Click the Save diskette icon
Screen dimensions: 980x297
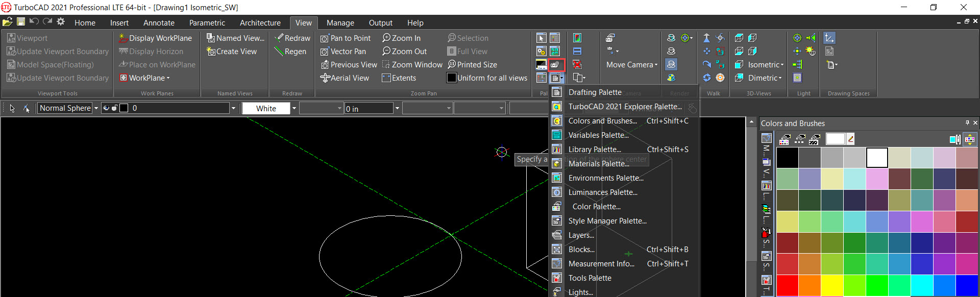pyautogui.click(x=21, y=21)
